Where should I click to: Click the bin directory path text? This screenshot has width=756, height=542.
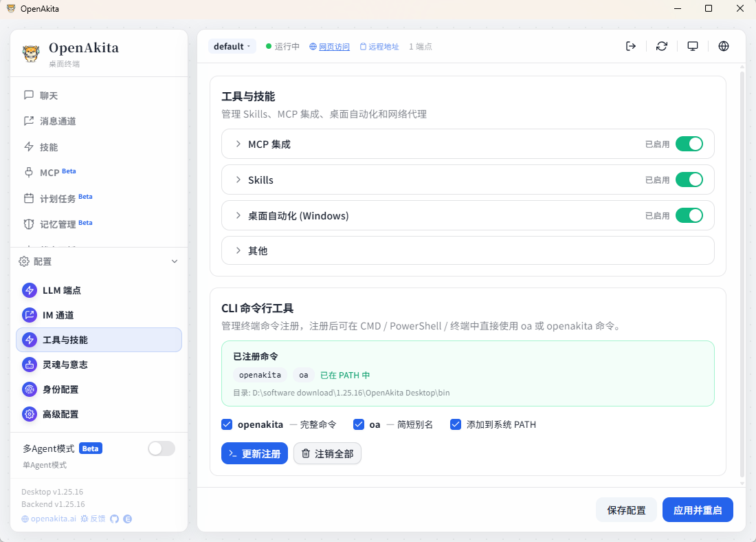point(342,393)
